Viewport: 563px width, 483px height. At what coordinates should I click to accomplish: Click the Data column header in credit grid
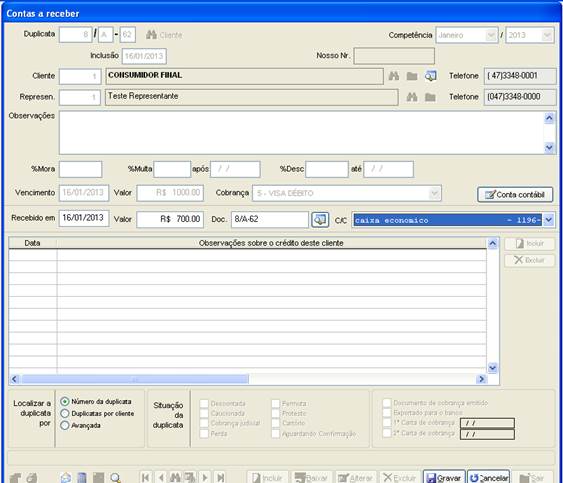click(x=32, y=243)
